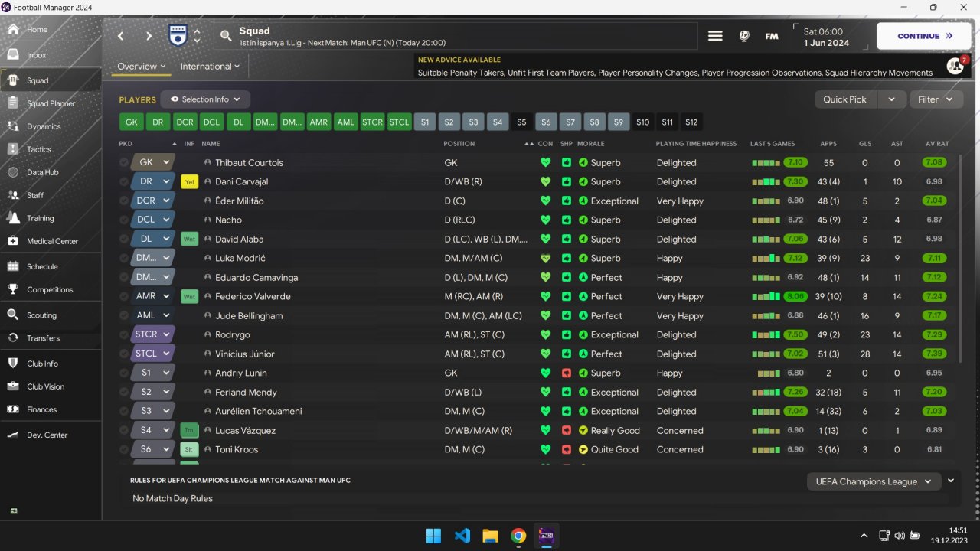Screen dimensions: 980x551
Task: Expand the Quick Pick arrow dropdown
Action: pyautogui.click(x=892, y=99)
